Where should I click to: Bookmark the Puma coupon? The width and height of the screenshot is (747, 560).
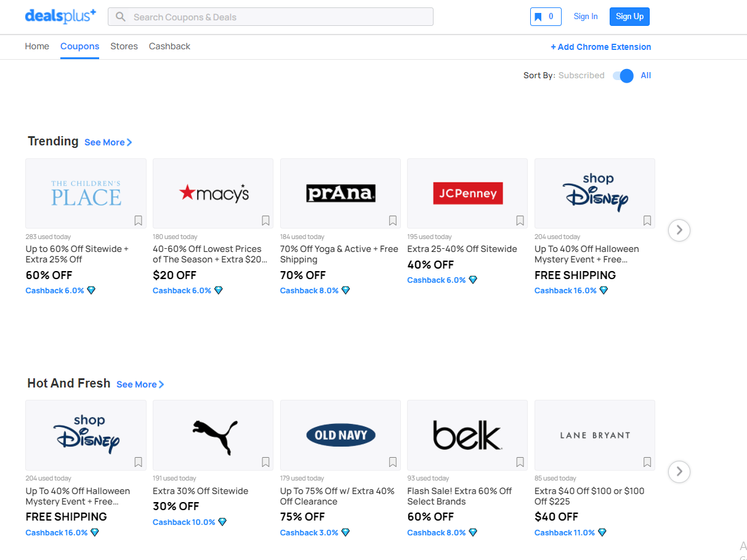pos(265,462)
